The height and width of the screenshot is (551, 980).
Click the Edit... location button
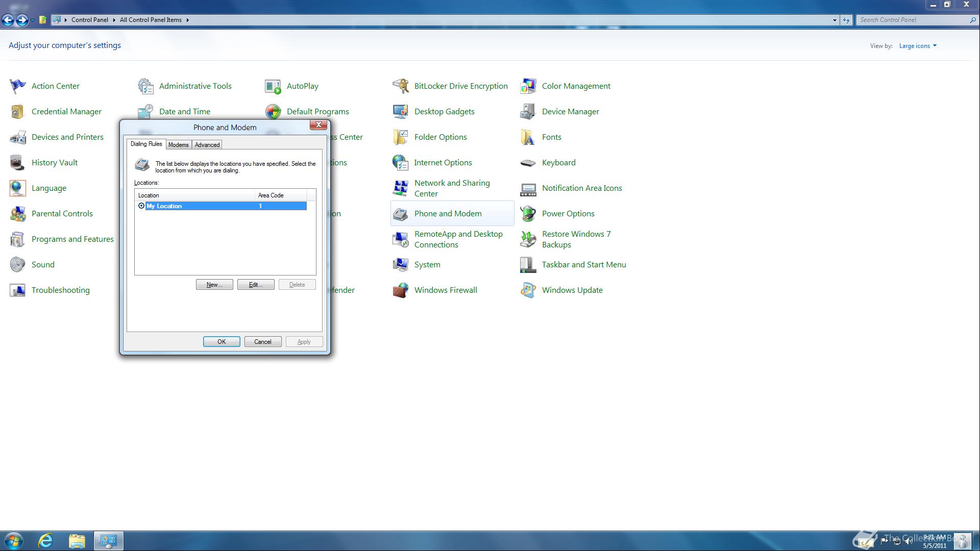click(256, 285)
